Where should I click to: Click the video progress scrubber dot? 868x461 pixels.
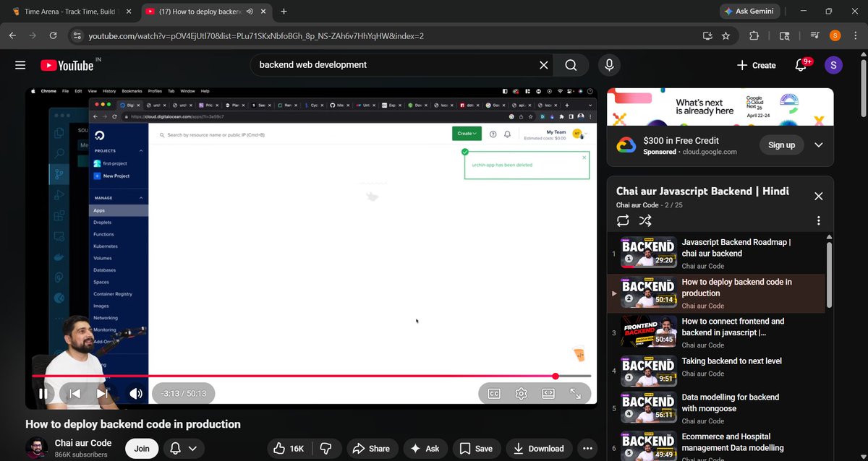pos(556,376)
